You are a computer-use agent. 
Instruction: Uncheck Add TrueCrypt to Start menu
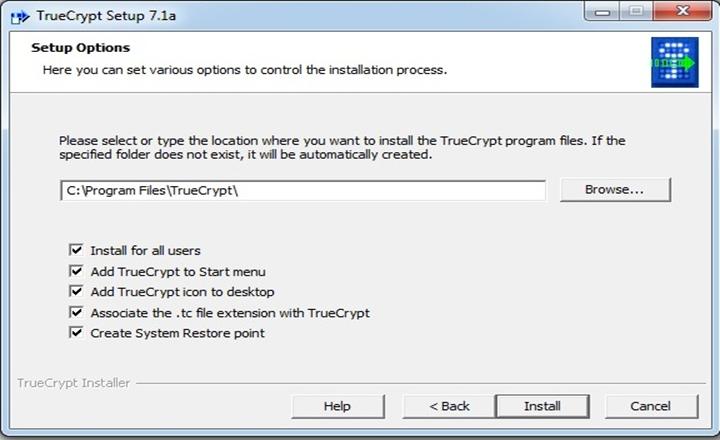click(76, 271)
